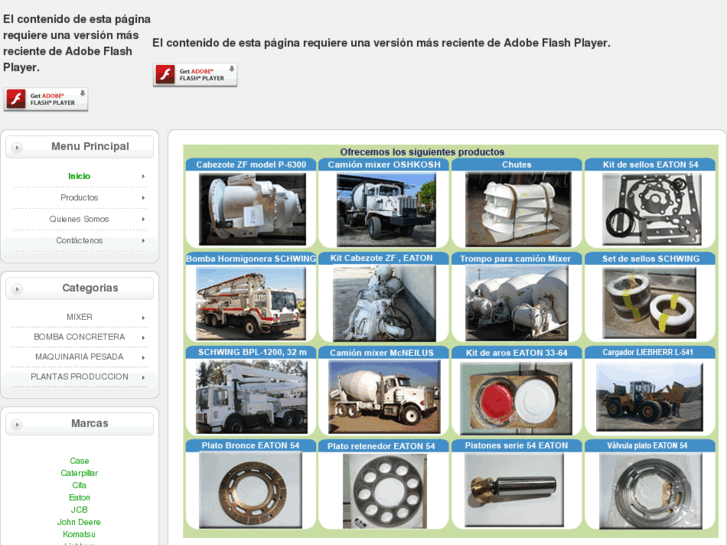The height and width of the screenshot is (545, 727).
Task: Click the Set de sellos SCHWING title
Action: pos(650,259)
